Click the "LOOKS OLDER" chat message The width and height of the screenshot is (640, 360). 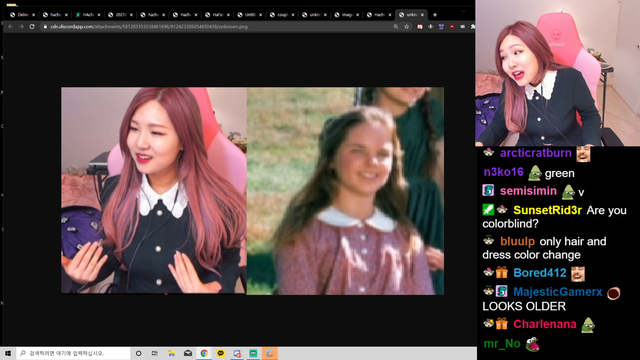[x=524, y=307]
